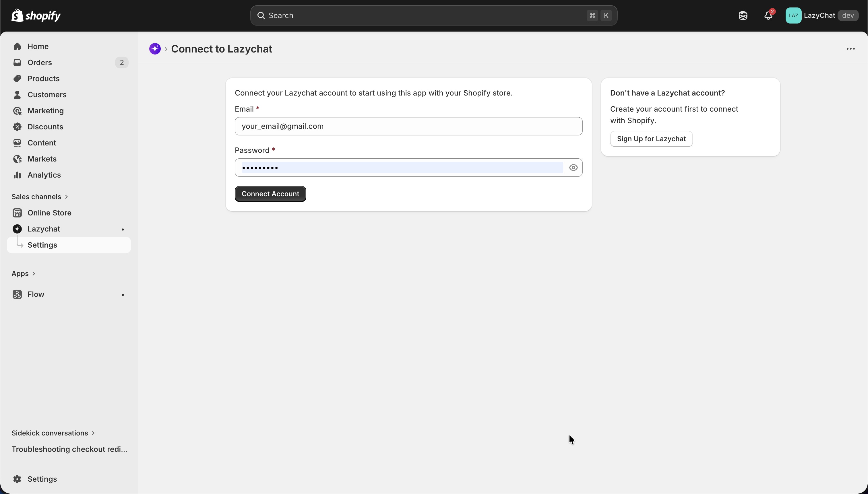The height and width of the screenshot is (494, 868).
Task: Open Analytics in the sidebar
Action: (44, 175)
